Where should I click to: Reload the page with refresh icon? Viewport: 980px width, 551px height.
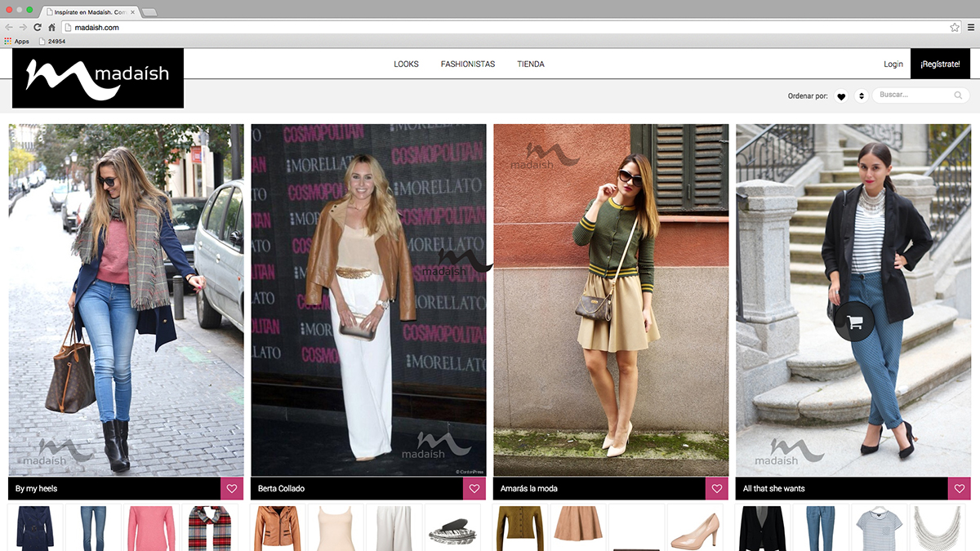click(38, 27)
